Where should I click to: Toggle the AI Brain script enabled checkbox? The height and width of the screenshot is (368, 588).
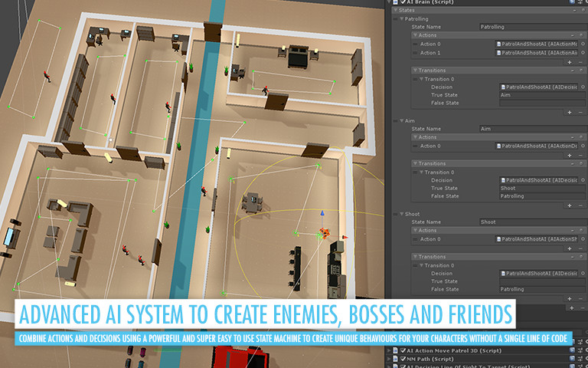[x=403, y=2]
